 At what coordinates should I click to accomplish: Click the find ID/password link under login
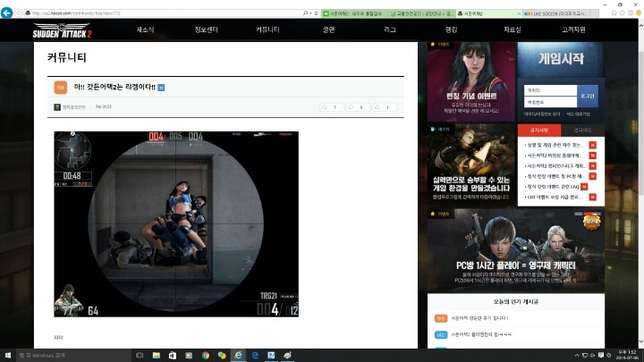point(542,114)
